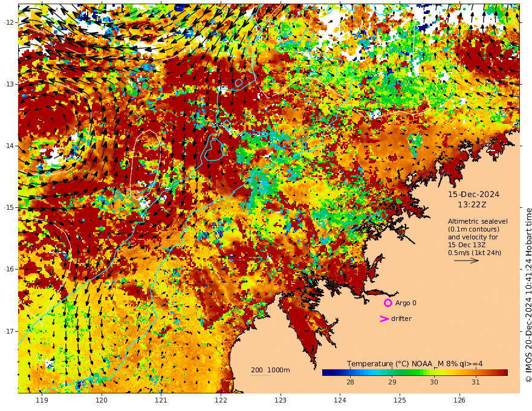Click the "Temperature (°C) NOAA_M 8% ql>=4" title
The image size is (532, 411).
point(415,363)
